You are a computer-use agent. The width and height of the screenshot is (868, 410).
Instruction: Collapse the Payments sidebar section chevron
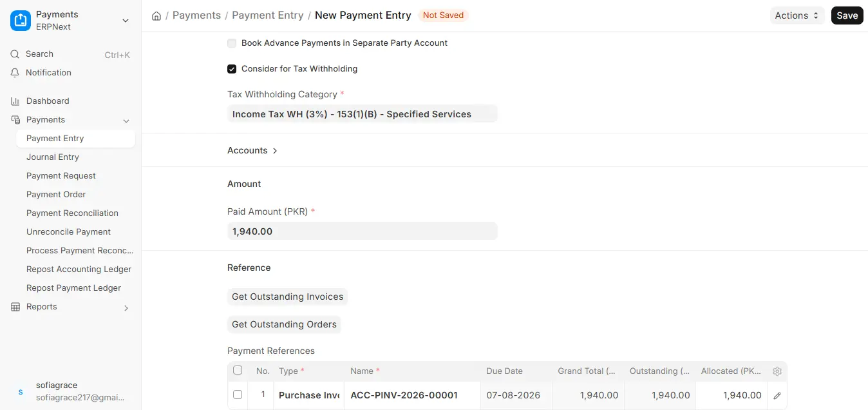(x=126, y=121)
